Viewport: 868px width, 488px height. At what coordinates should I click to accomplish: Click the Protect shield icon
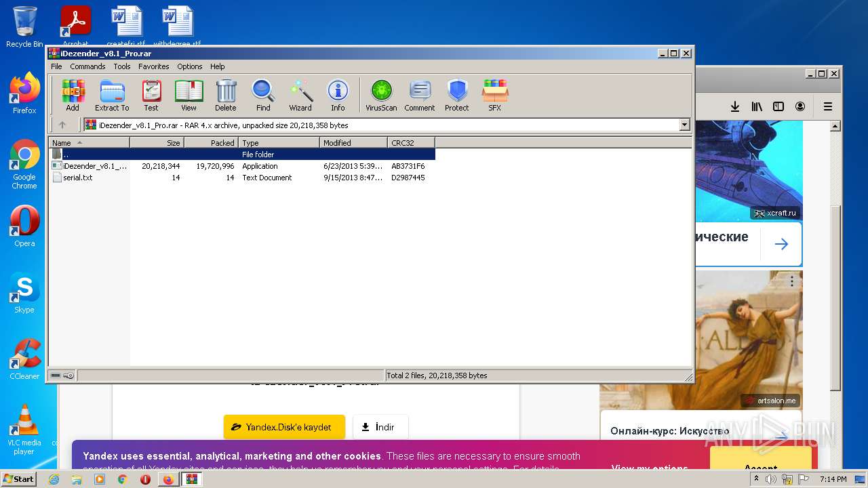coord(457,95)
